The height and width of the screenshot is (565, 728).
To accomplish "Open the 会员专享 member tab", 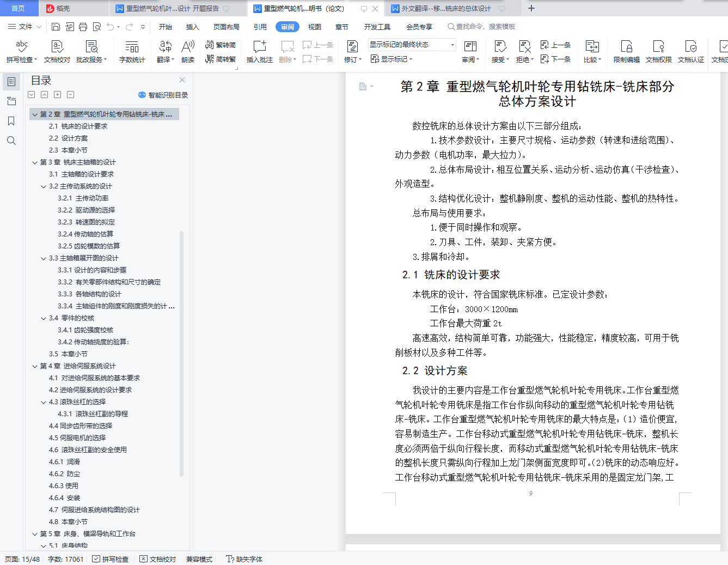I will (419, 27).
